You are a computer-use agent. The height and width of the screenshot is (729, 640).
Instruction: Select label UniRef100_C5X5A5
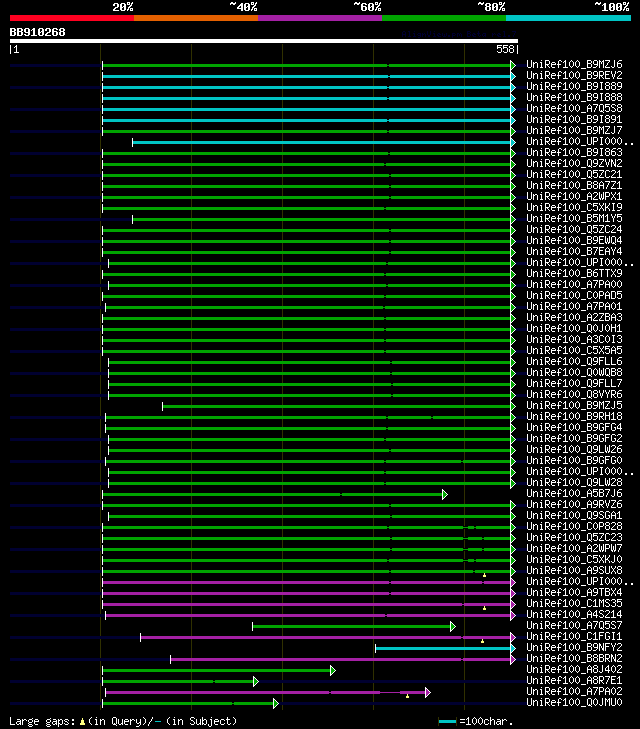574,351
